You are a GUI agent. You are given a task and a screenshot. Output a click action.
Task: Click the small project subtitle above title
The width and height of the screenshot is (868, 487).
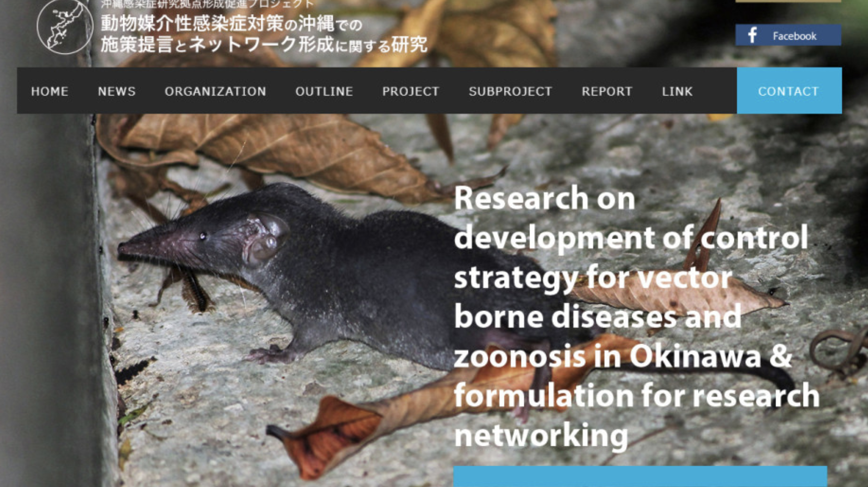tap(208, 4)
